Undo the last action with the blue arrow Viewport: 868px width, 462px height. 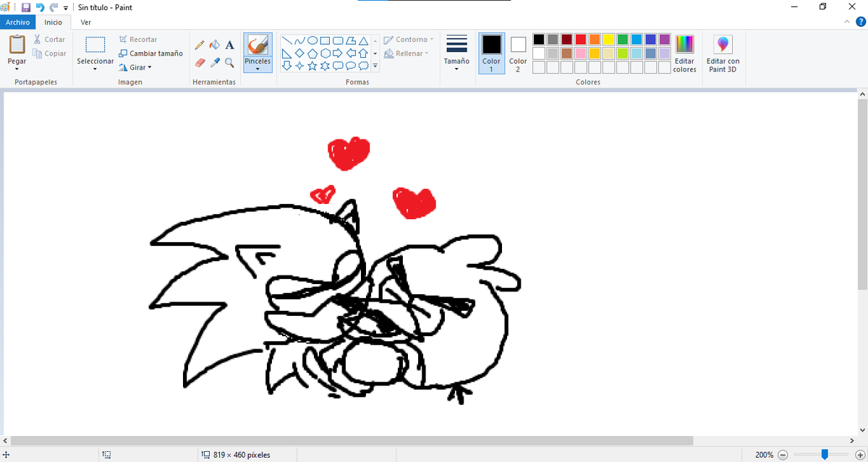point(40,7)
